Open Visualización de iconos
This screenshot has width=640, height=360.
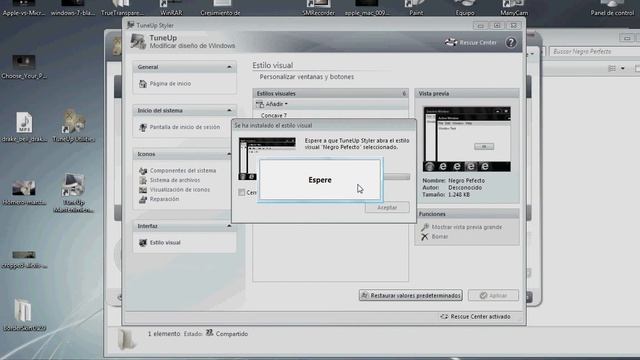180,190
